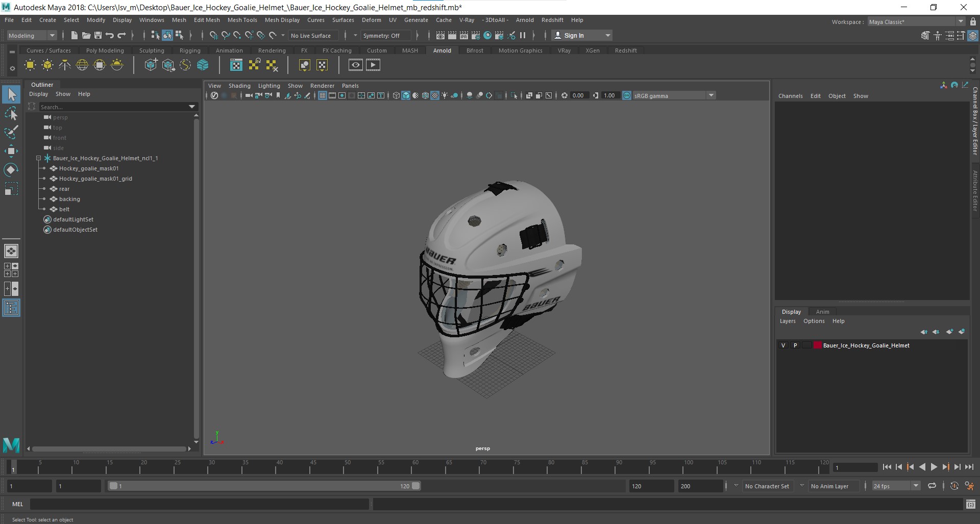Click the Undo arrow icon
The height and width of the screenshot is (524, 980).
click(110, 35)
